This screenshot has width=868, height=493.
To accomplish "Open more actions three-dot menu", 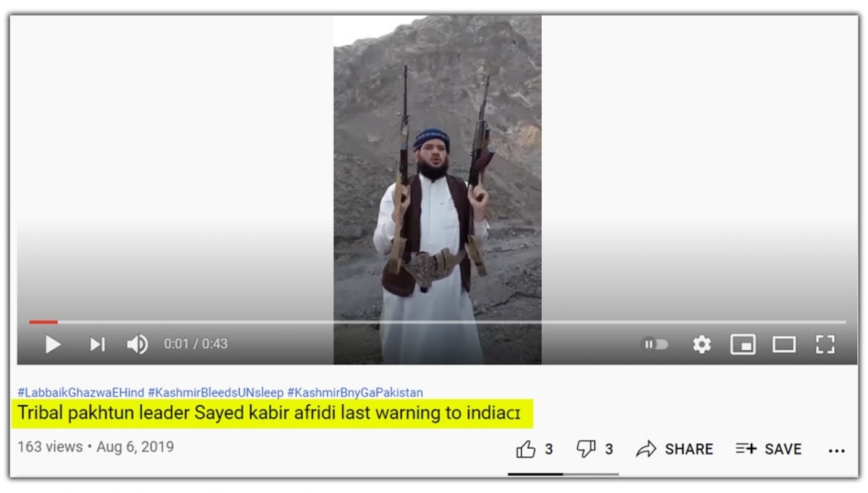I will pos(837,450).
